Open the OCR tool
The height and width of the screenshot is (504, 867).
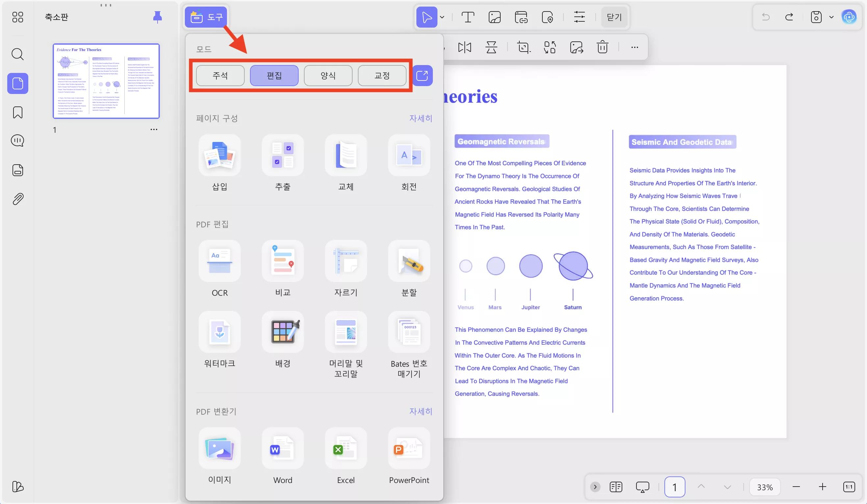click(x=219, y=261)
